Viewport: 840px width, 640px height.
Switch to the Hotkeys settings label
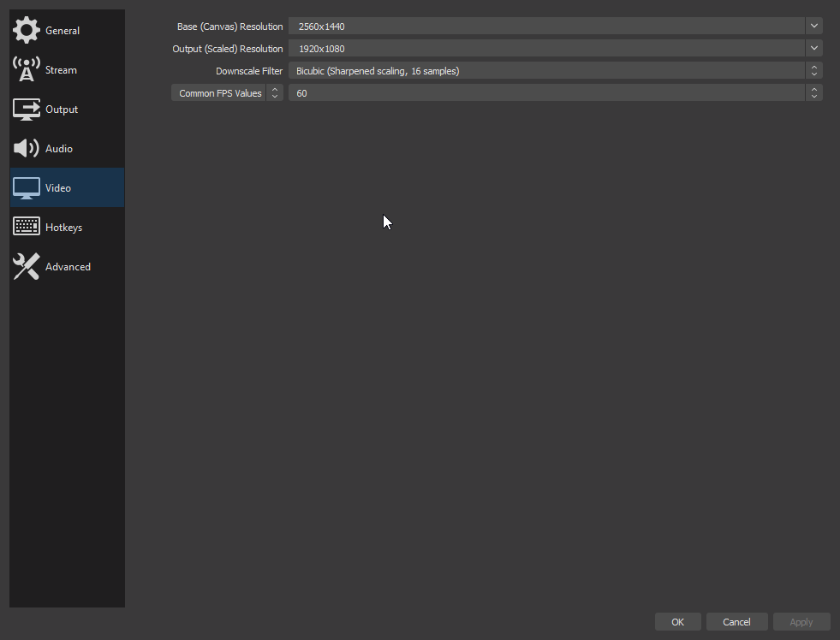(x=63, y=228)
